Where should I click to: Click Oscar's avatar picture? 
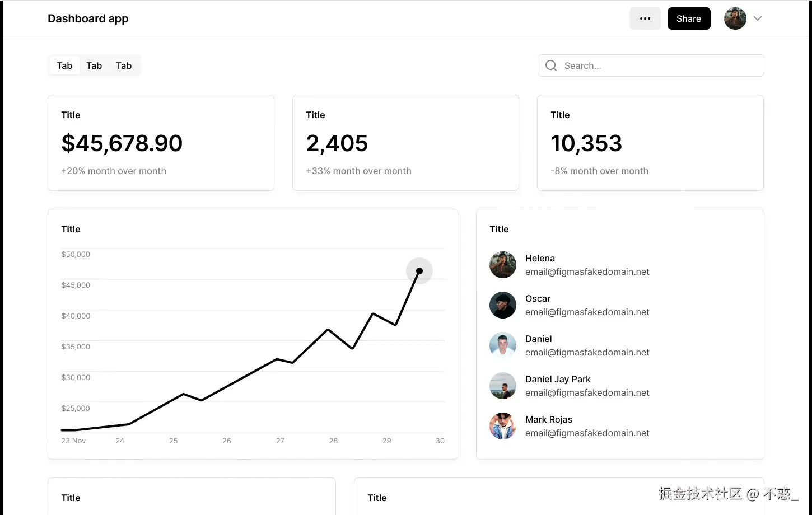[x=502, y=305]
